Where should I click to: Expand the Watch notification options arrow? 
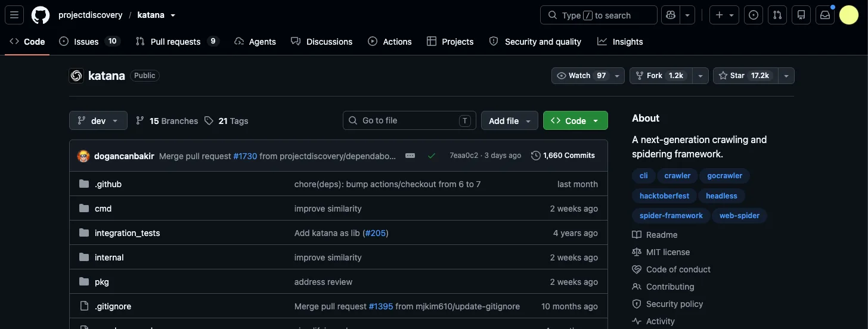(618, 76)
